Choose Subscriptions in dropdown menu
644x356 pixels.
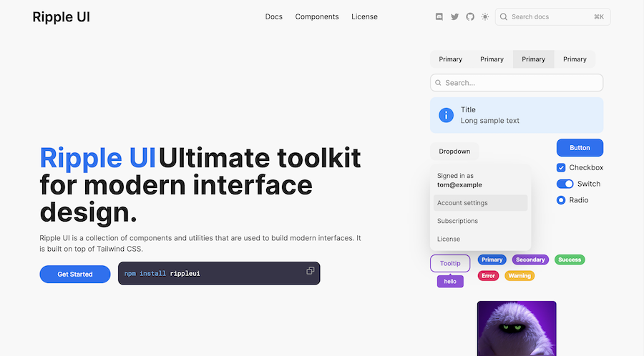pyautogui.click(x=481, y=221)
